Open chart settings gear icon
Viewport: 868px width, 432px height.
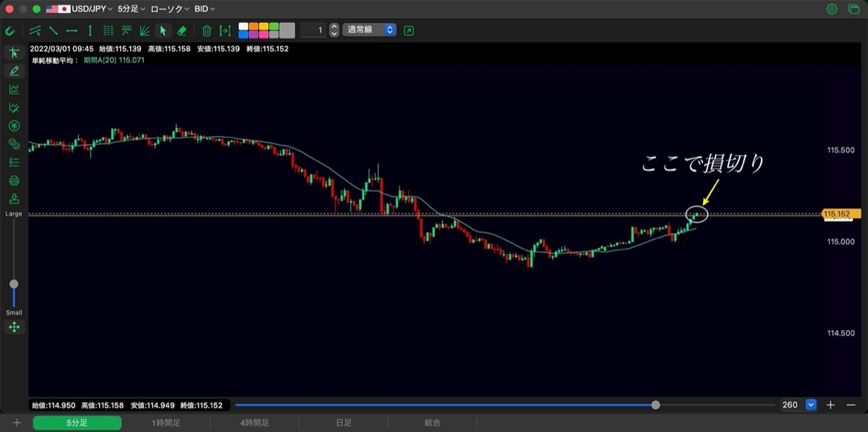coord(832,9)
